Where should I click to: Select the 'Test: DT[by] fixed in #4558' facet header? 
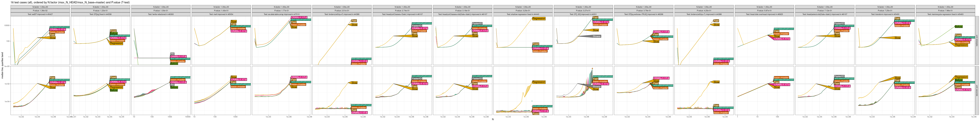pos(100,14)
